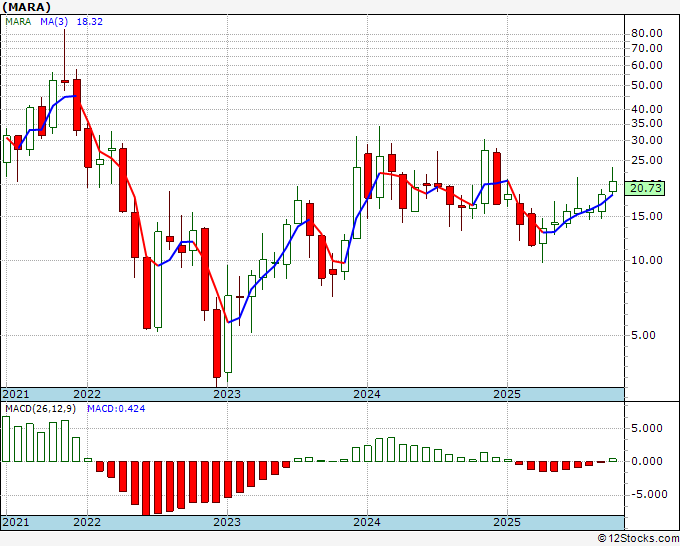The width and height of the screenshot is (680, 546).
Task: Select the MA(3) legend label
Action: click(x=54, y=21)
